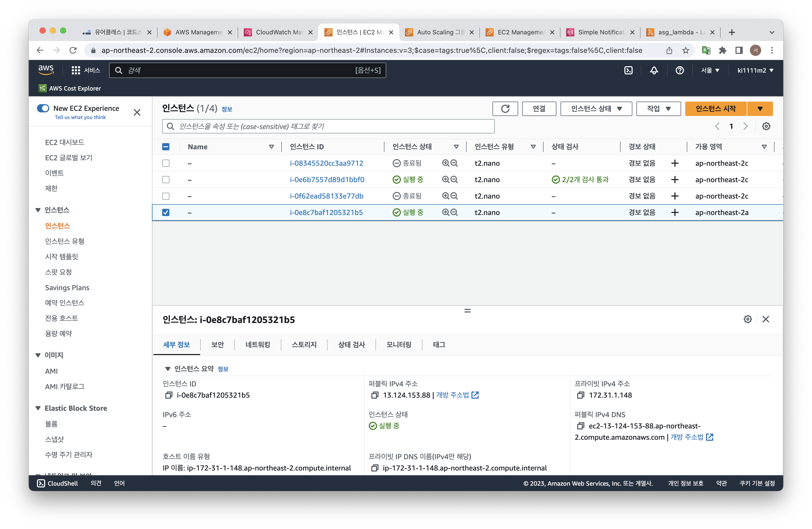This screenshot has height=529, width=812.
Task: Zoom out filter for i-0e6b7557d89d1bbf0 state
Action: click(x=454, y=180)
